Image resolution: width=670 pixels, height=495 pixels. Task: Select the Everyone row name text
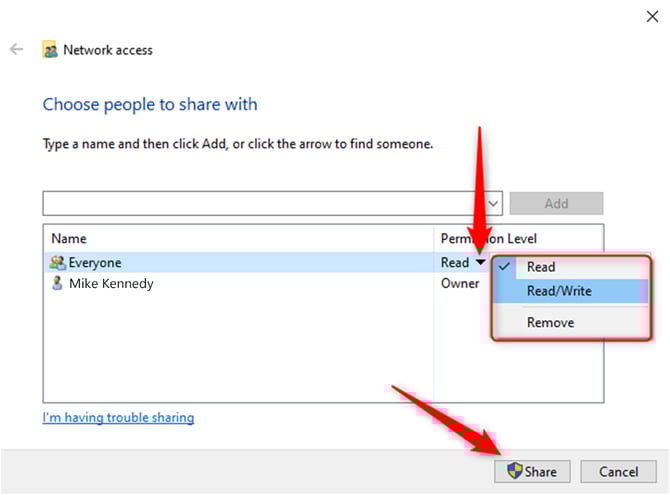pos(93,263)
